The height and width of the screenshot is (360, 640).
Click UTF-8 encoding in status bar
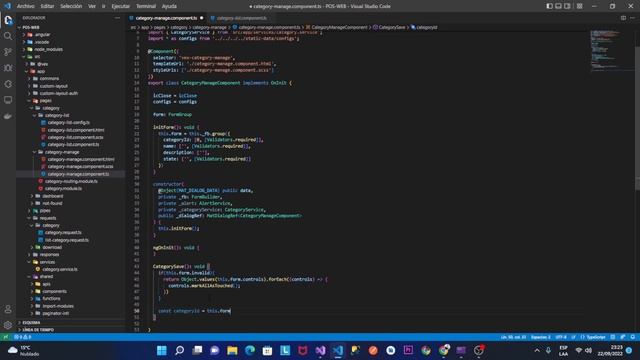561,337
